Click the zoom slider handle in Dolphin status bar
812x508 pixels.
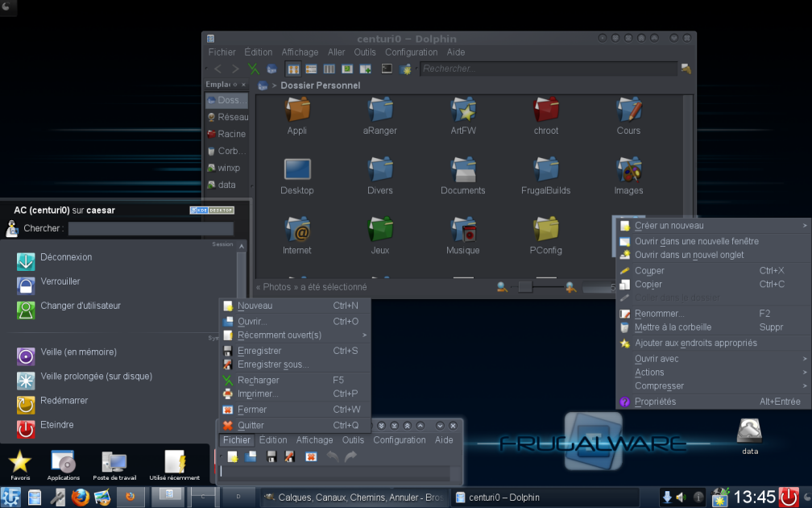tap(524, 287)
